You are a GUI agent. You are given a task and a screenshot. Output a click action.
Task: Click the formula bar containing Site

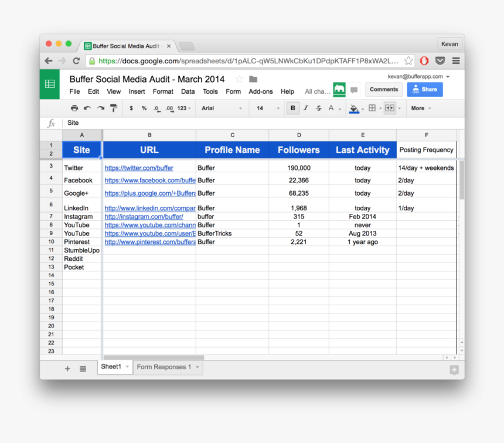[264, 123]
